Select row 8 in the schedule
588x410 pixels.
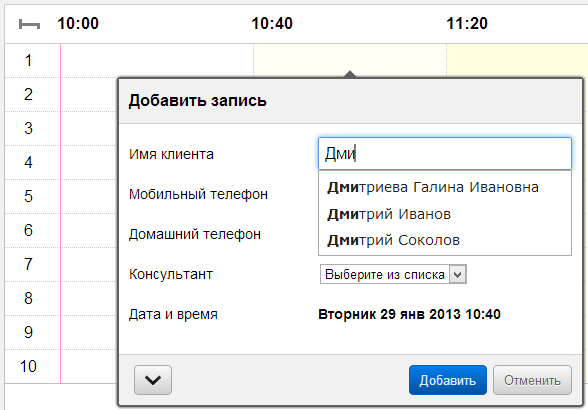pos(28,298)
